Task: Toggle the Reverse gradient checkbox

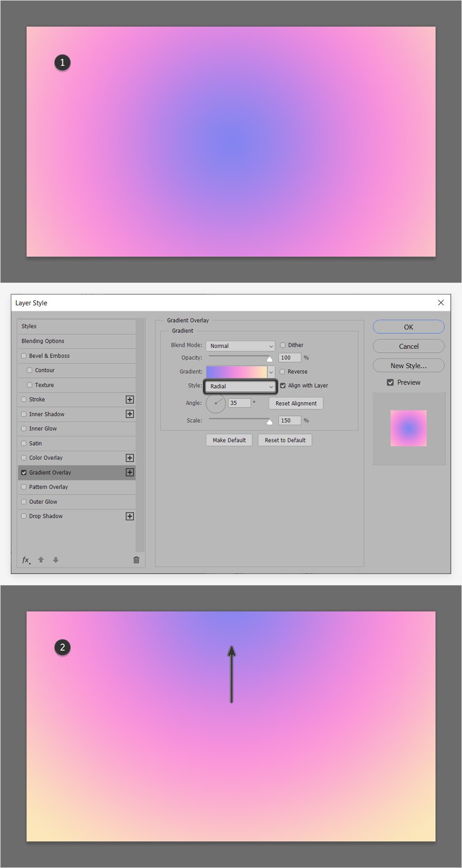Action: click(283, 372)
